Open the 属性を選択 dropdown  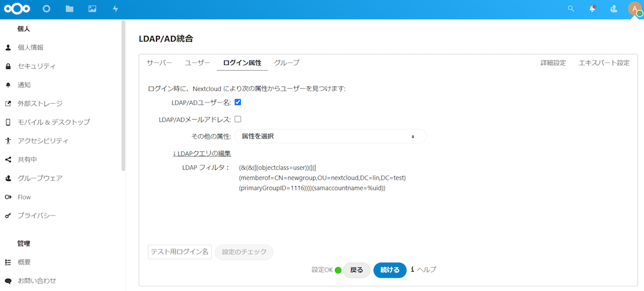330,136
